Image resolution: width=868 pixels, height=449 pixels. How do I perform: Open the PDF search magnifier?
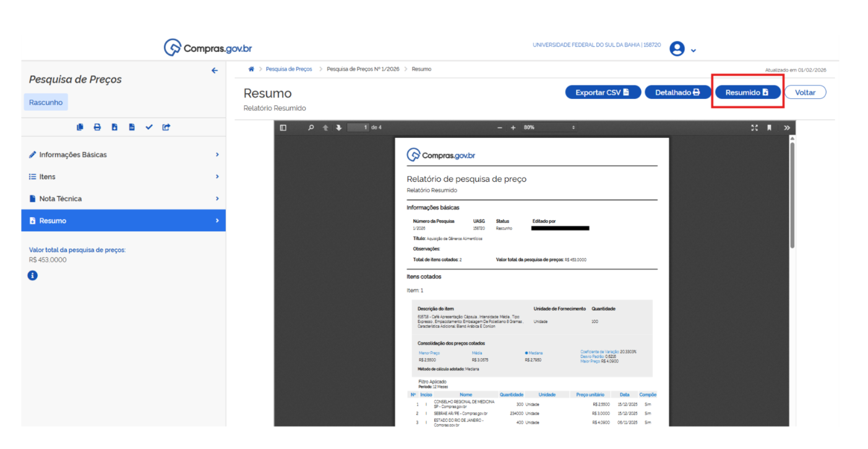[x=311, y=127]
